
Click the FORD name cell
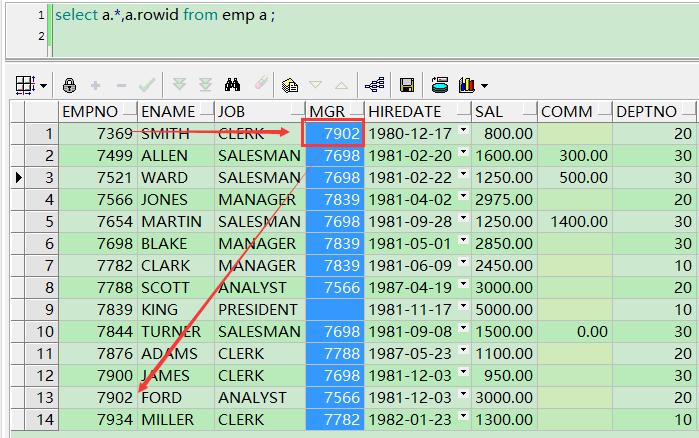(175, 397)
